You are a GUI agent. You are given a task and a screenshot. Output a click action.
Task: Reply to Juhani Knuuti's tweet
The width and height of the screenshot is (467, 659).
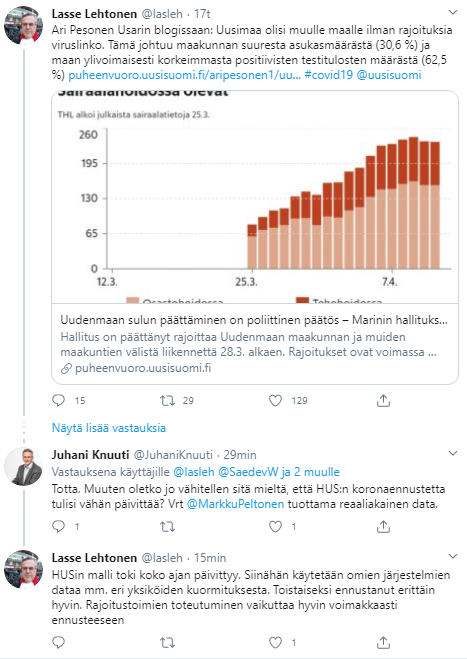pos(58,526)
